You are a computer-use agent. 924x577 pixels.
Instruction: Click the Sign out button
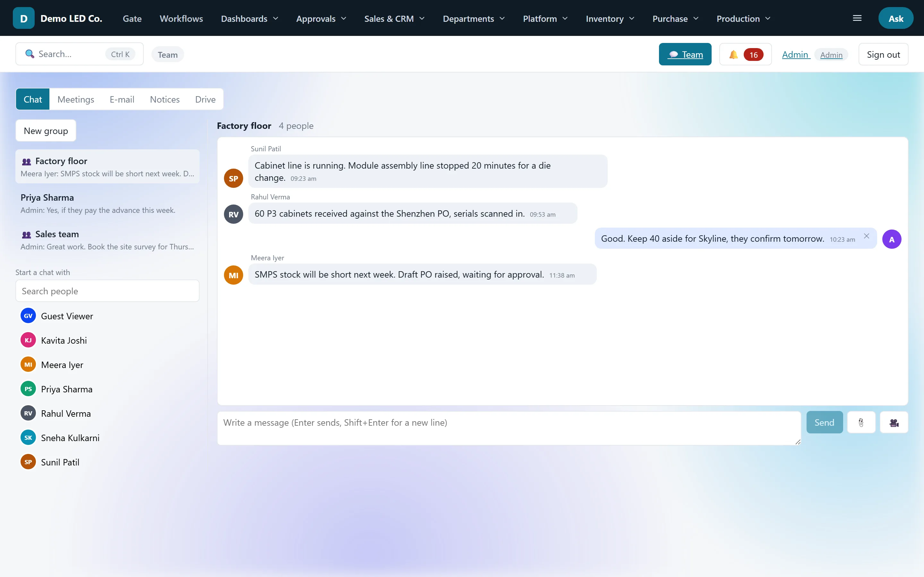click(x=883, y=54)
